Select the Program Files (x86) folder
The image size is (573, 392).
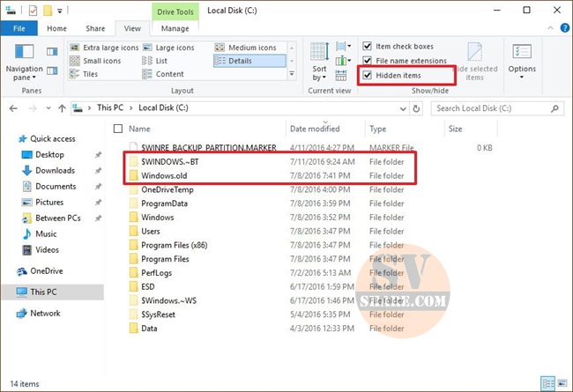pos(175,245)
